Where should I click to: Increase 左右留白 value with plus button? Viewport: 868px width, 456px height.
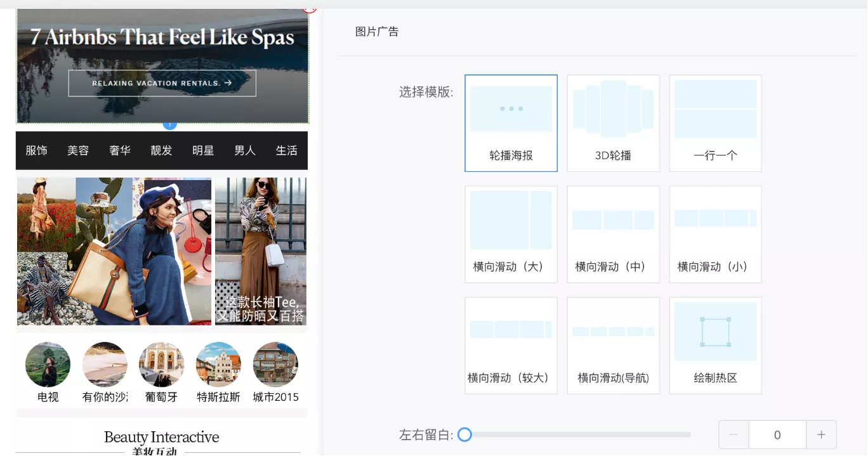(821, 435)
